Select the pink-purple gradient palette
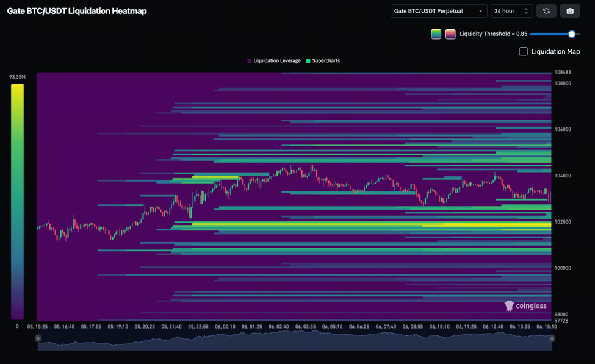This screenshot has width=595, height=364. tap(450, 34)
